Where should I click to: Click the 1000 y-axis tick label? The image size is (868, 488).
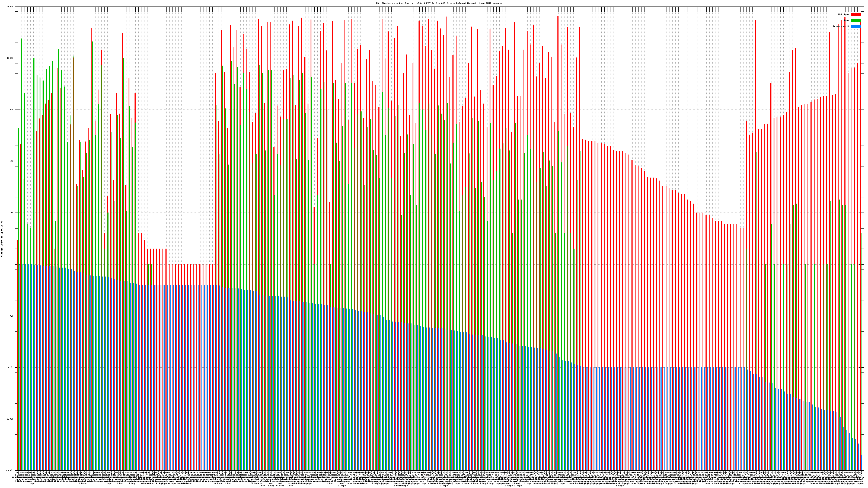pyautogui.click(x=11, y=110)
